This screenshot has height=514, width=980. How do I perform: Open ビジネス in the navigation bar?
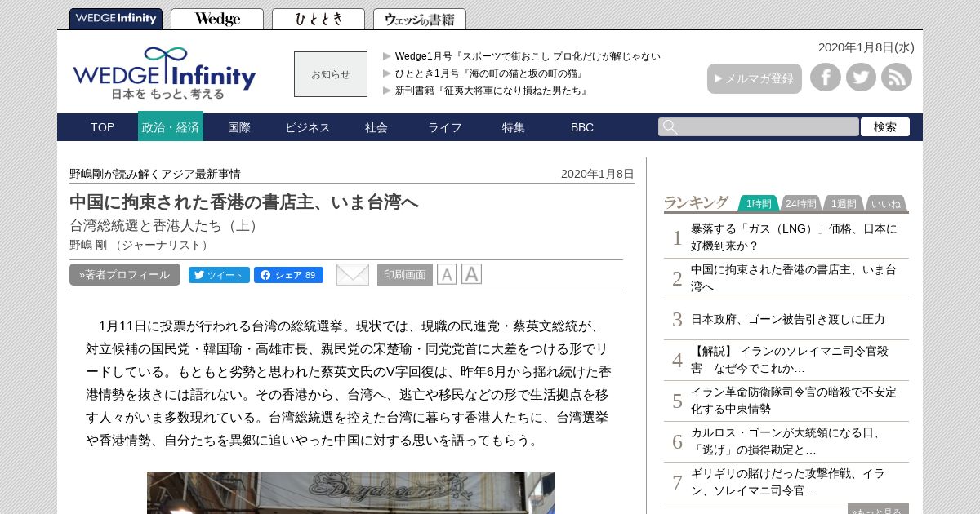point(308,127)
